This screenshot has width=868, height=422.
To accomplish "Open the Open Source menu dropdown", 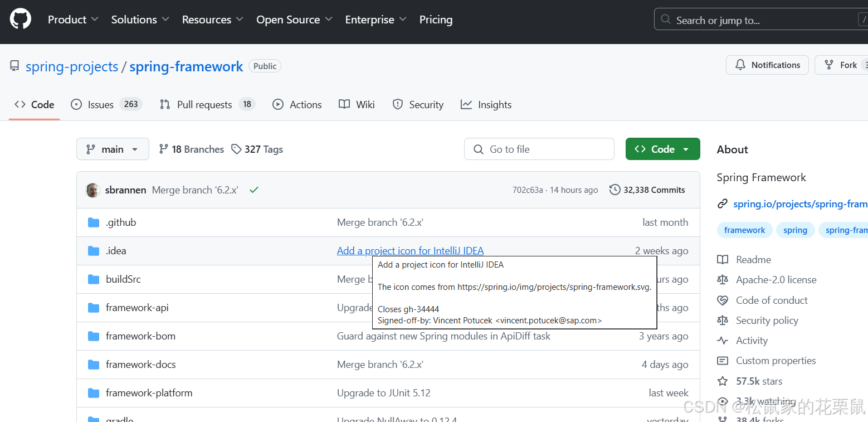I will point(294,20).
